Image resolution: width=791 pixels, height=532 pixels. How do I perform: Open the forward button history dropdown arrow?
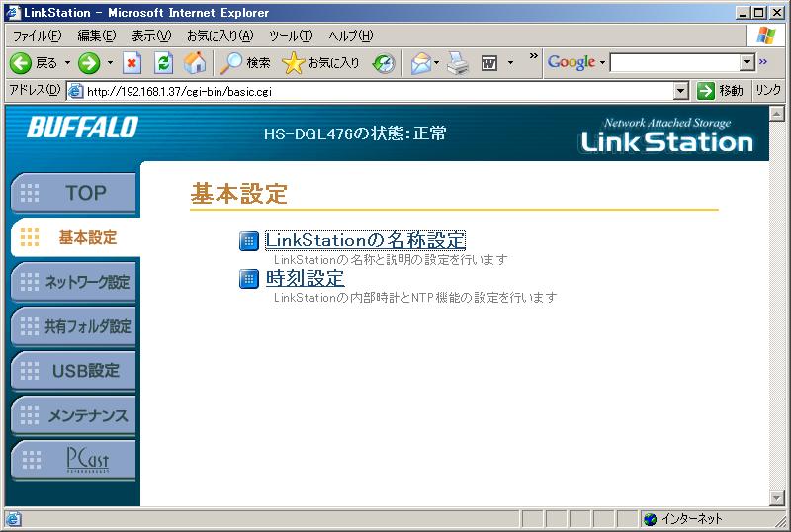(x=110, y=63)
